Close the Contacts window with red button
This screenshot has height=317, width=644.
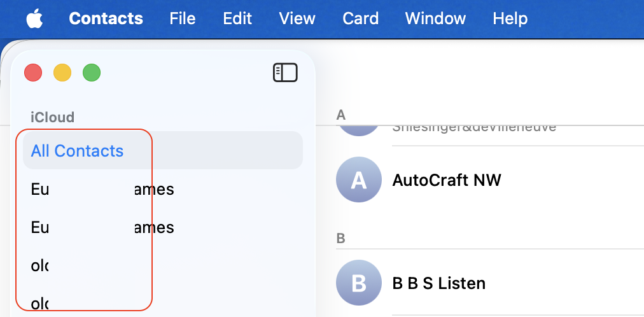tap(33, 73)
